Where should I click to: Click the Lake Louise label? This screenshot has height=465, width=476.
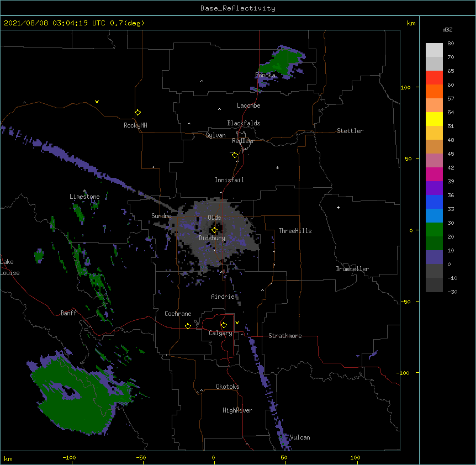[x=10, y=267]
